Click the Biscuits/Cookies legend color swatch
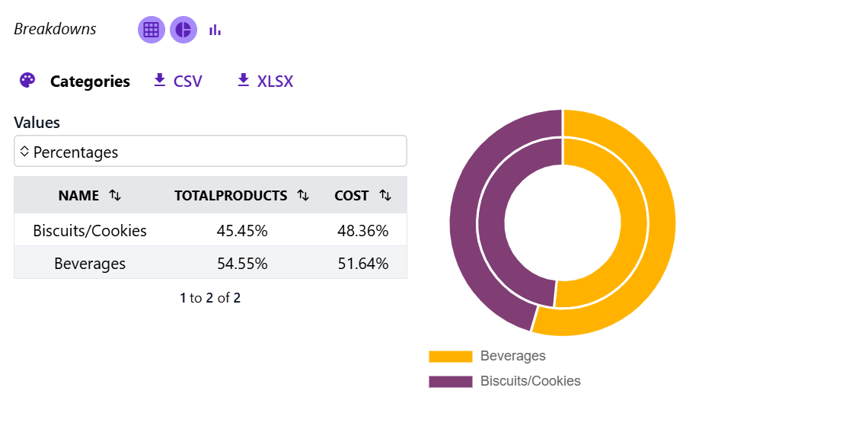This screenshot has width=868, height=426. [x=451, y=381]
